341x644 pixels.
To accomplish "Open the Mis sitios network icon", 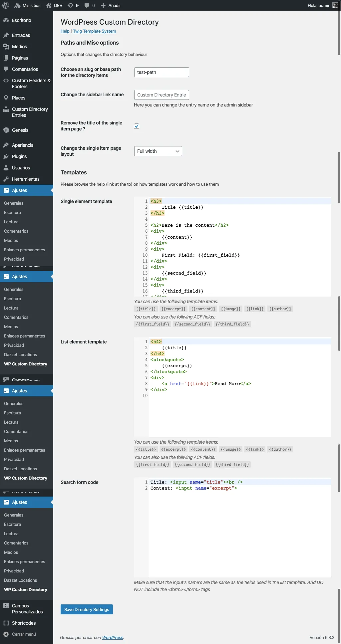I will click(x=17, y=5).
